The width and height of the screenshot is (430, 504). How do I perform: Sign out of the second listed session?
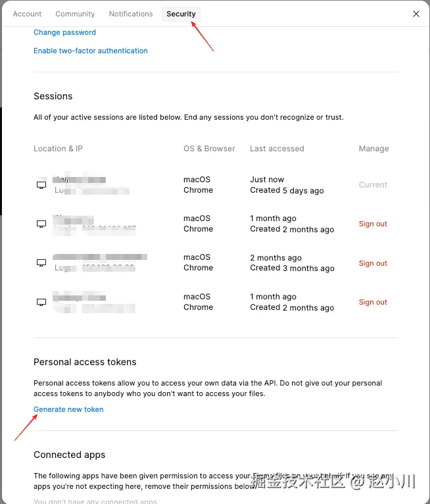[373, 224]
